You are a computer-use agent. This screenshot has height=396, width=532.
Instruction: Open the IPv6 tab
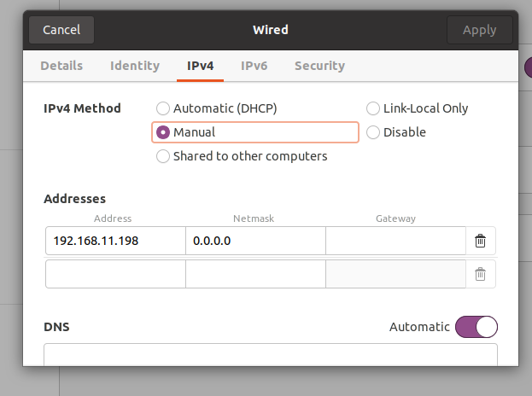254,66
